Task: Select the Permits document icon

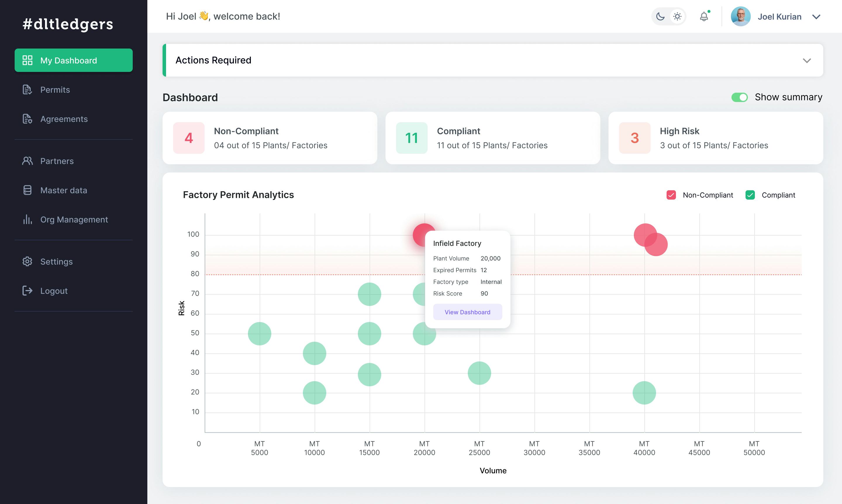Action: point(27,90)
